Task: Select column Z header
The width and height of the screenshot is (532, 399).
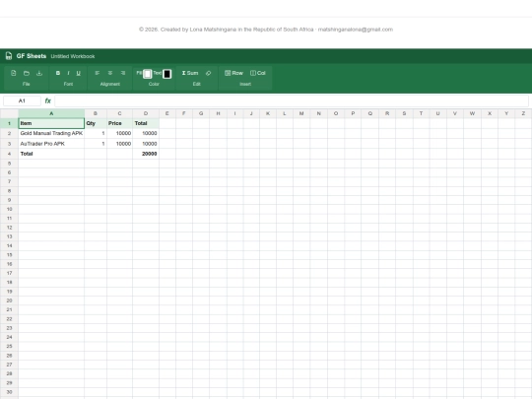Action: [523, 113]
